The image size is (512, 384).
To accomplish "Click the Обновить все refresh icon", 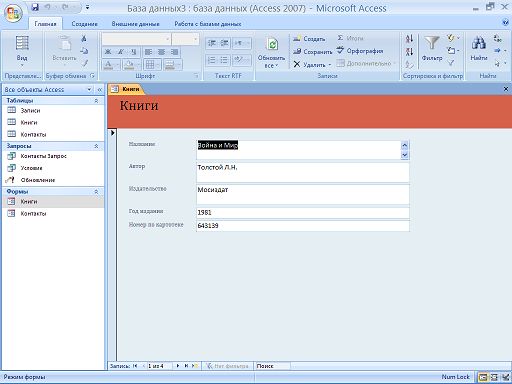I will click(x=272, y=44).
